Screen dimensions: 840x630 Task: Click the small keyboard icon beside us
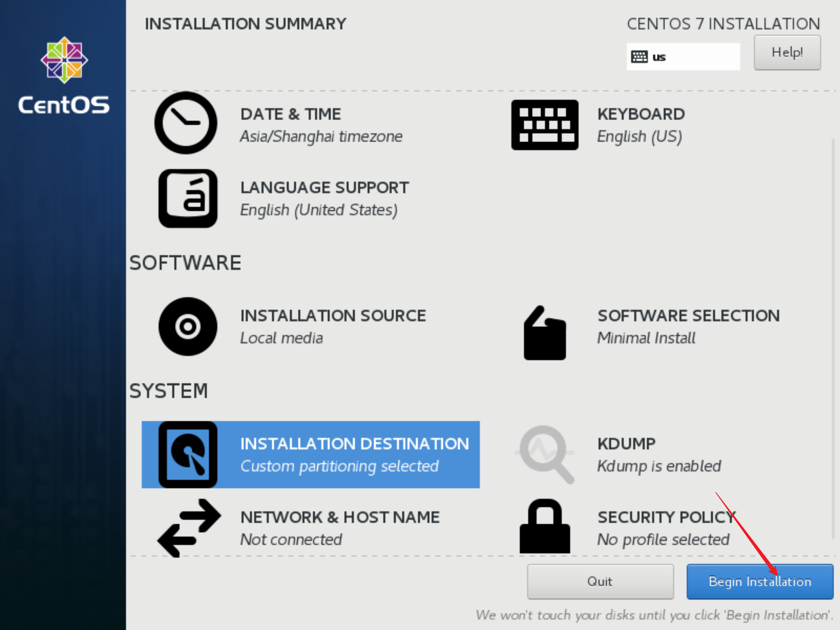click(639, 57)
